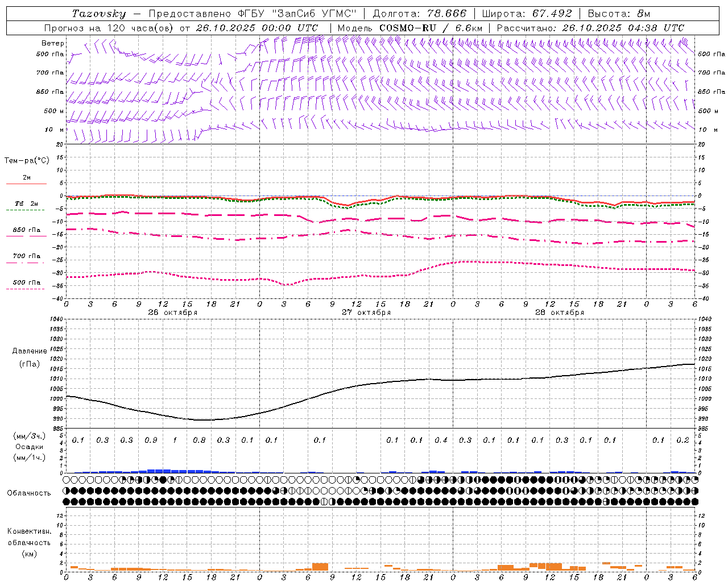Screen dimensions: 728x582
Task: Click the left 10 м wind level label
Action: [55, 130]
